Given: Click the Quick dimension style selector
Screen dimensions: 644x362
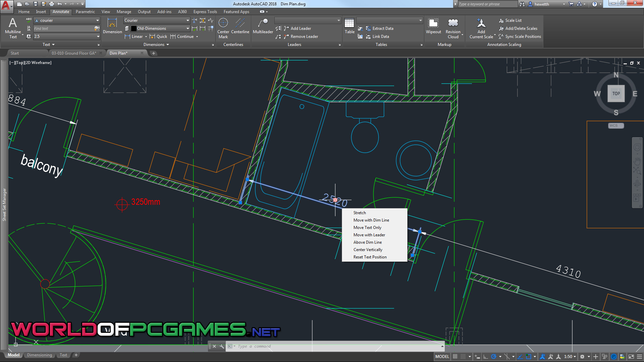Looking at the screenshot, I should (x=161, y=36).
